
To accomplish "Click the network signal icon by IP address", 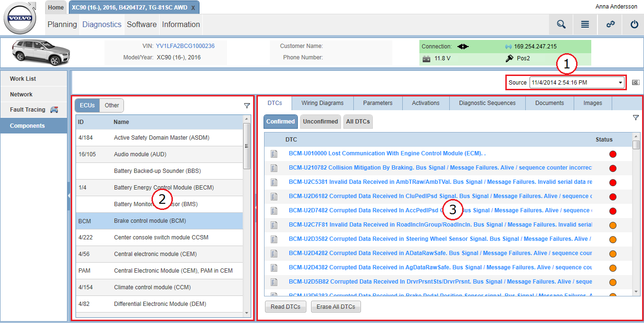I will click(x=508, y=47).
